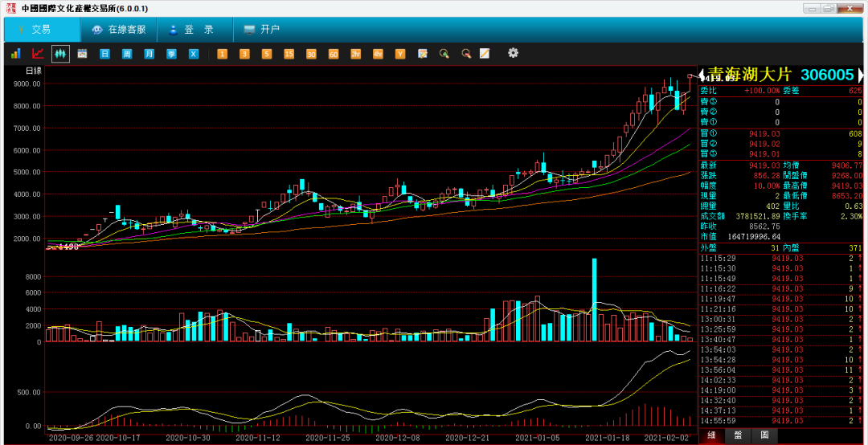
Task: Click the 昨收 value 8562.75
Action: click(x=764, y=227)
